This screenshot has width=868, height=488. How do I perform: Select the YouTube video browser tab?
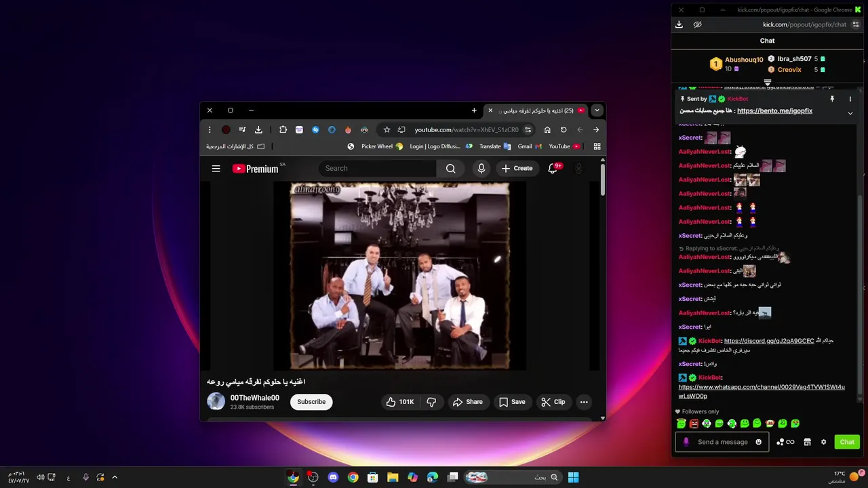(x=536, y=110)
